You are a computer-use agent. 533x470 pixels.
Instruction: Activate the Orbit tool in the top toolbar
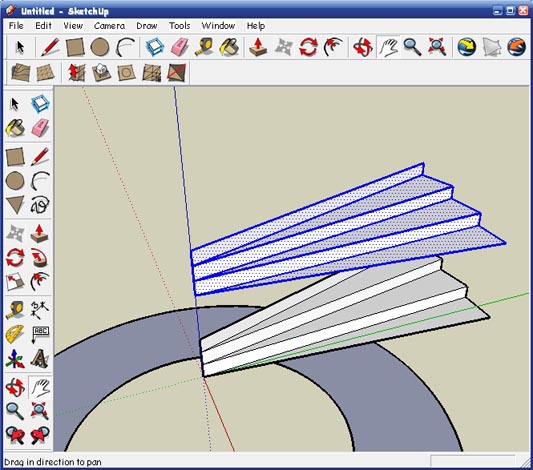(x=363, y=47)
